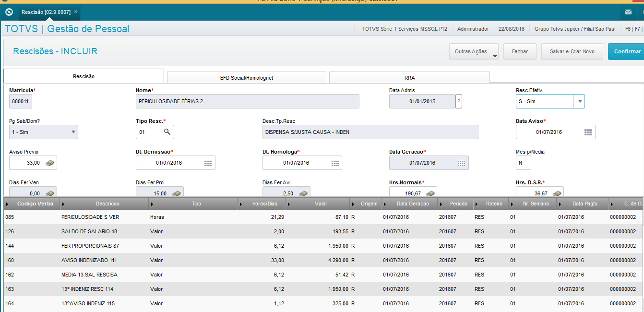Image resolution: width=644 pixels, height=312 pixels.
Task: Click 'TOTVS Série T Serviços MSSQL P12' text
Action: point(405,29)
